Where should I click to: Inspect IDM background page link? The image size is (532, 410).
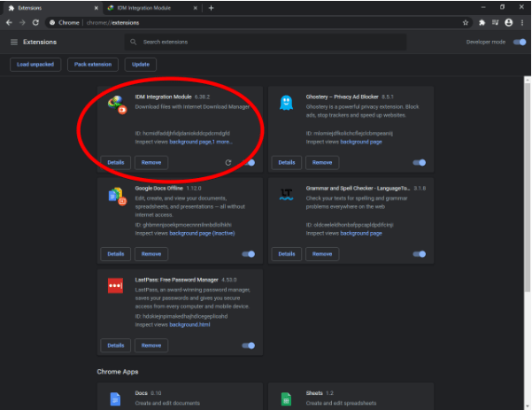pyautogui.click(x=190, y=142)
